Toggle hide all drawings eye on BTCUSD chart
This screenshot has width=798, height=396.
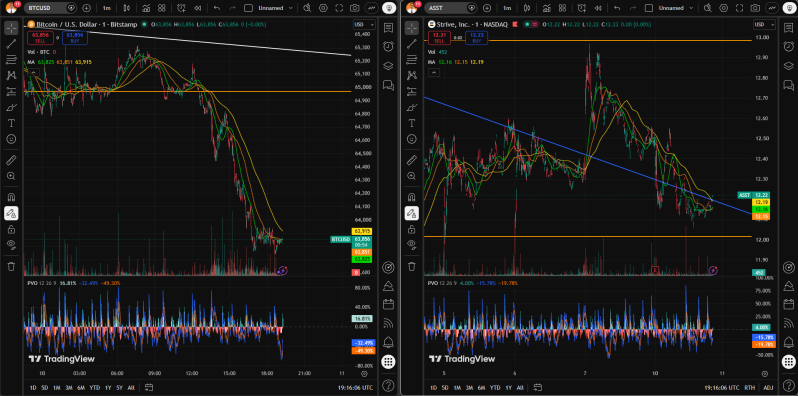click(11, 245)
